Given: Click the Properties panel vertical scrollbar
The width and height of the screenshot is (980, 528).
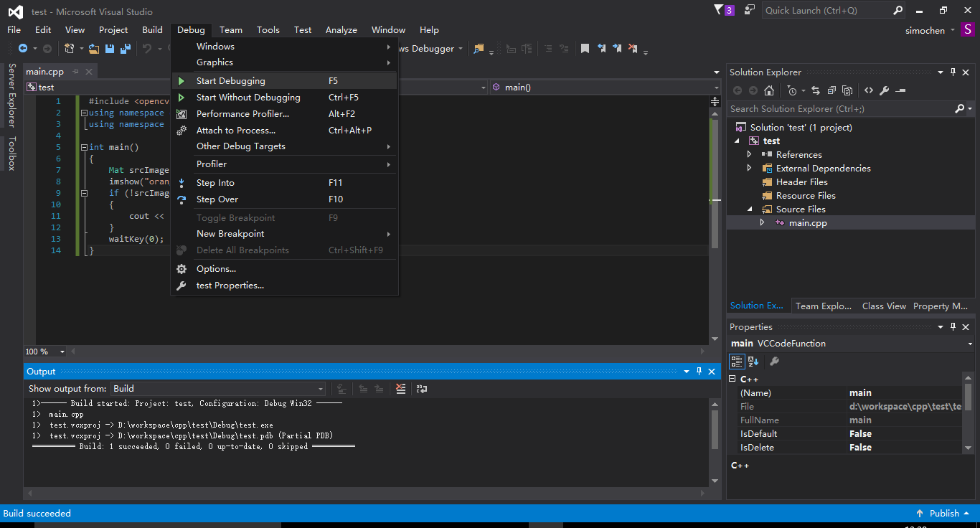Looking at the screenshot, I should point(969,412).
